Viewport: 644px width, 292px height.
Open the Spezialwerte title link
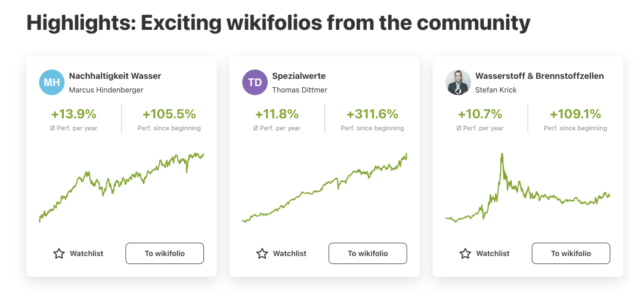tap(299, 76)
